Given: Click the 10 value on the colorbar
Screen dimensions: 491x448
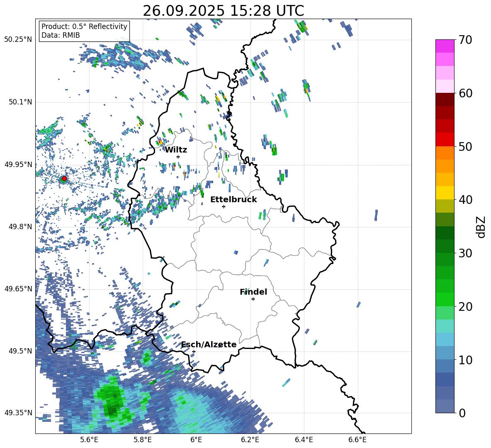Looking at the screenshot, I should 465,360.
